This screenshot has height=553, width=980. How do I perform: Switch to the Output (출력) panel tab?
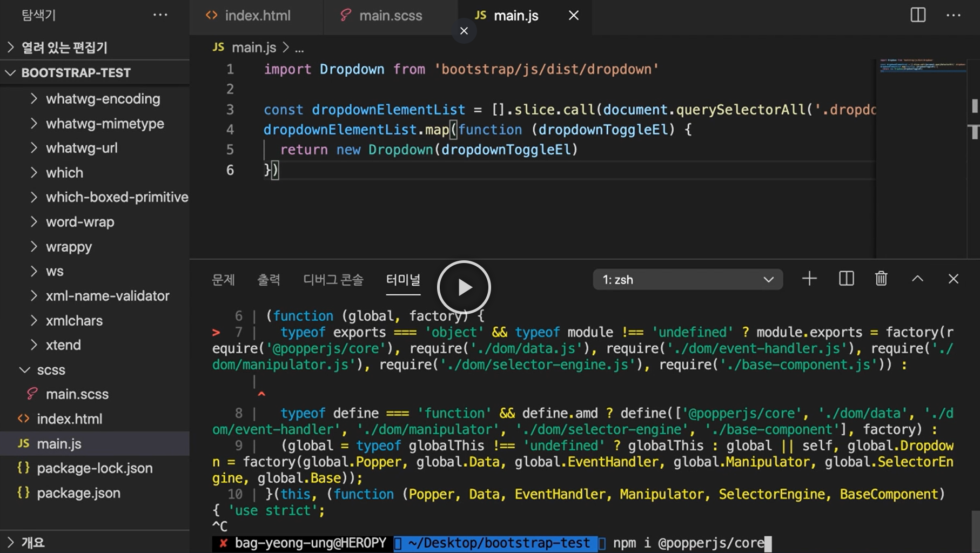coord(269,280)
